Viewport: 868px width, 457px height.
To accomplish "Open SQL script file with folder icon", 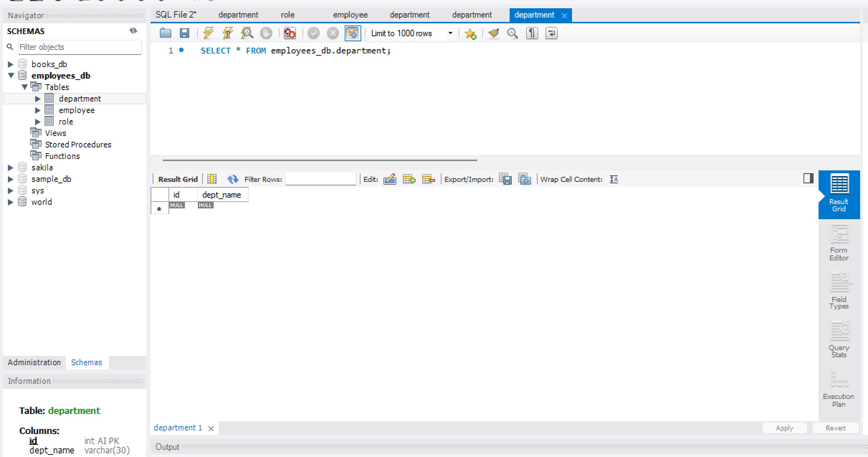I will tap(165, 33).
